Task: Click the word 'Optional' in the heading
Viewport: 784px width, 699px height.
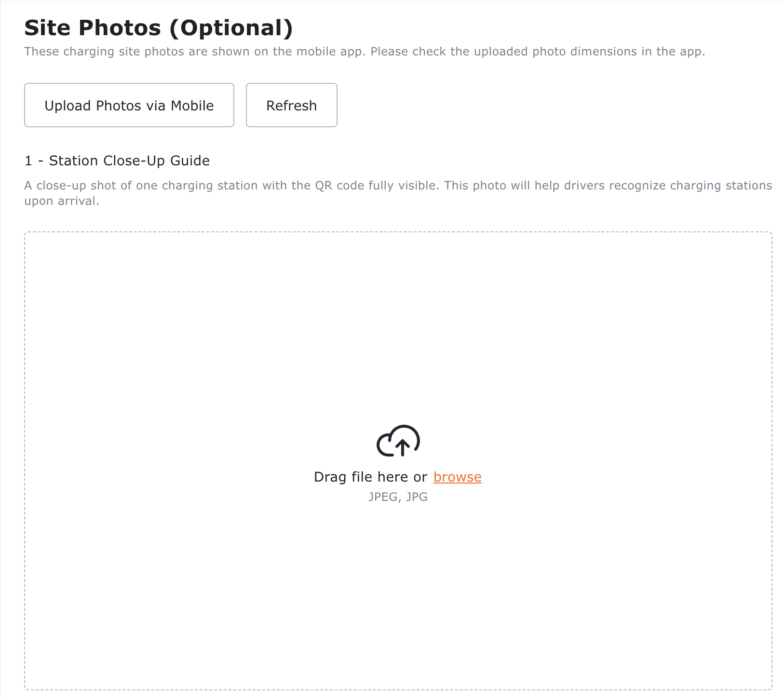Action: coord(231,28)
